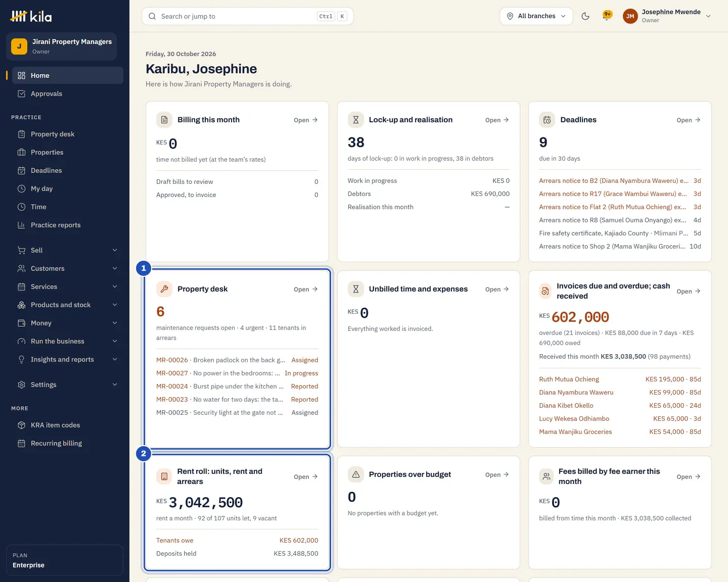This screenshot has width=728, height=582.
Task: Open Approvals in sidebar
Action: tap(67, 93)
